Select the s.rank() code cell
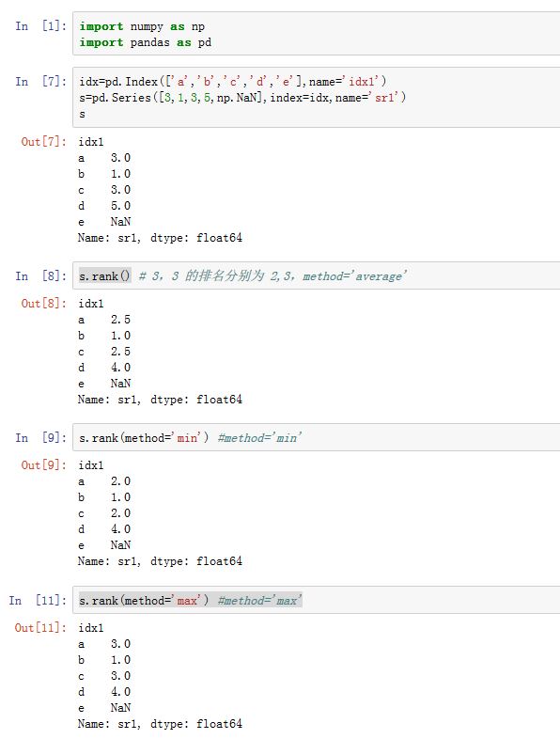Viewport: 560px width, 739px height. [317, 275]
